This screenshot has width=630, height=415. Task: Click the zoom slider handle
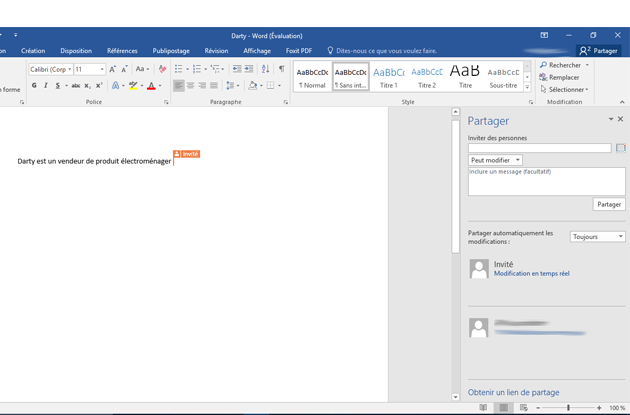tap(568, 407)
